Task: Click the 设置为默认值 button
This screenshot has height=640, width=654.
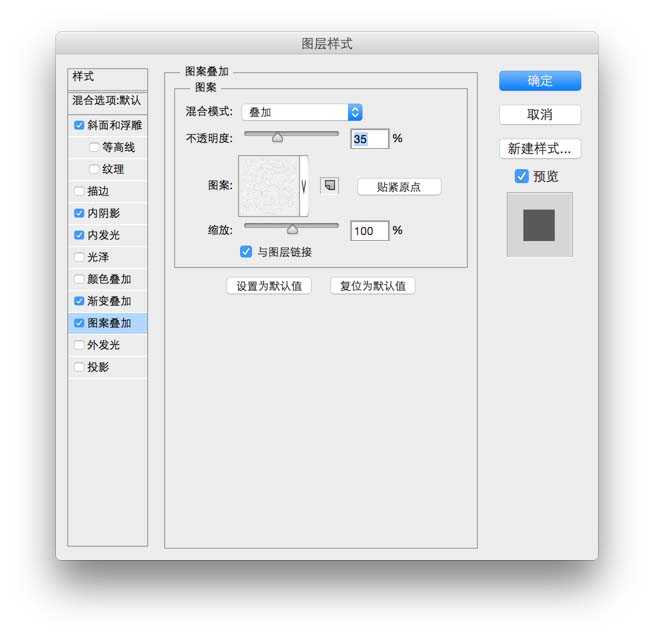Action: tap(269, 286)
